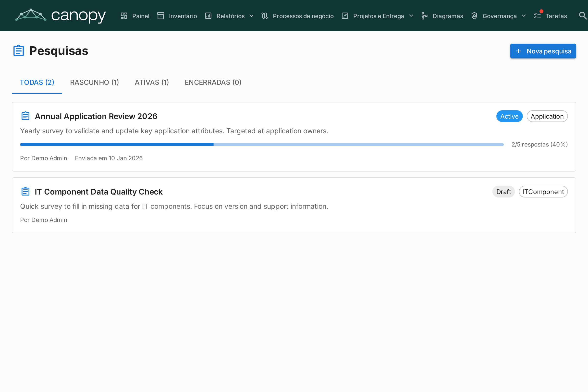Click the Pesquisas page heading
This screenshot has width=588, height=392.
point(59,51)
